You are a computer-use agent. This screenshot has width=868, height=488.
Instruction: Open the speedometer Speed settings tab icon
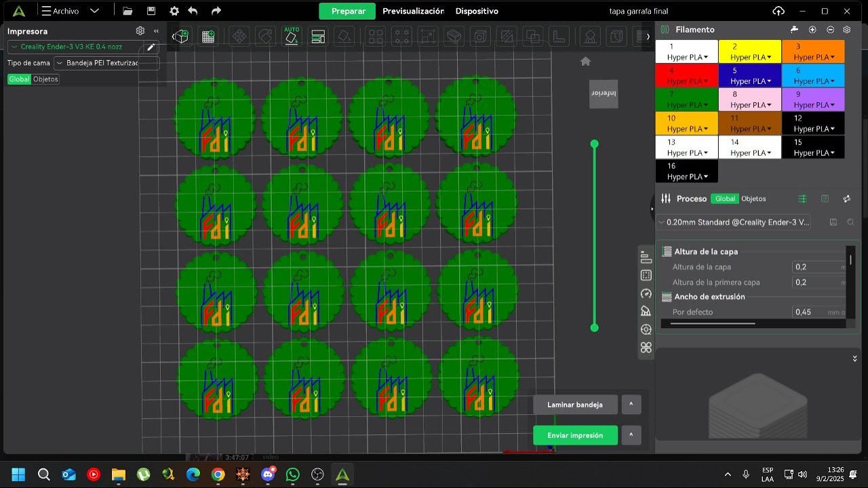coord(646,293)
